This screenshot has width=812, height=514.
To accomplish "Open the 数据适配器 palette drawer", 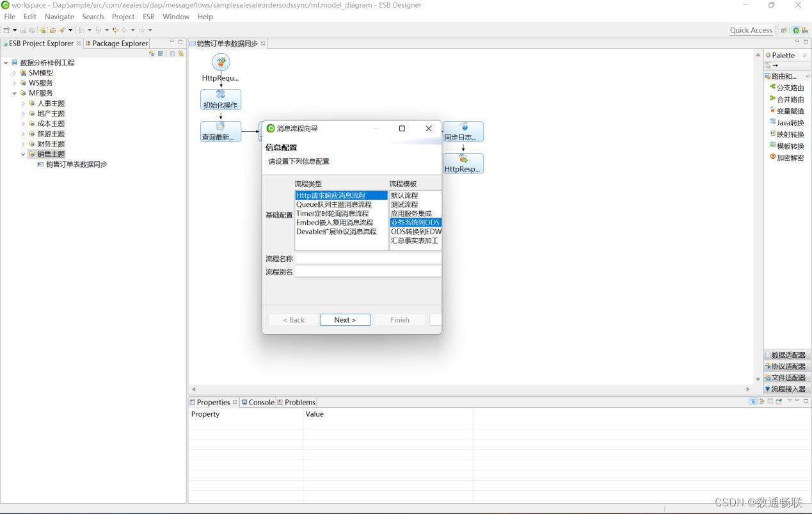I will 787,355.
